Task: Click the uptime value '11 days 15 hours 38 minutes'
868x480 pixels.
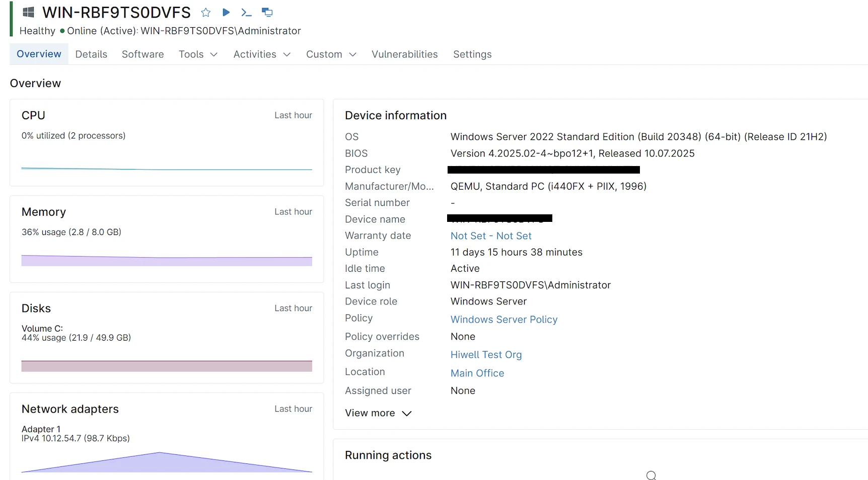Action: click(517, 252)
